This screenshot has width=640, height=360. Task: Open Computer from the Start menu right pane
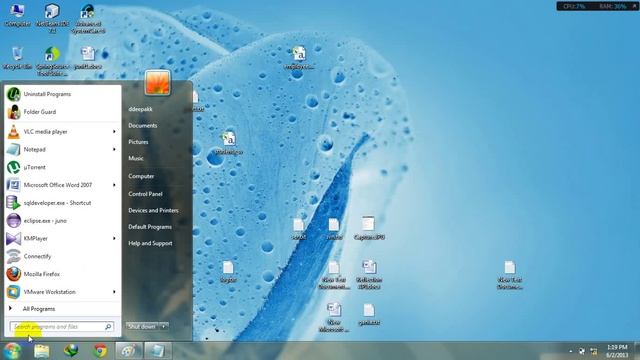(x=141, y=176)
